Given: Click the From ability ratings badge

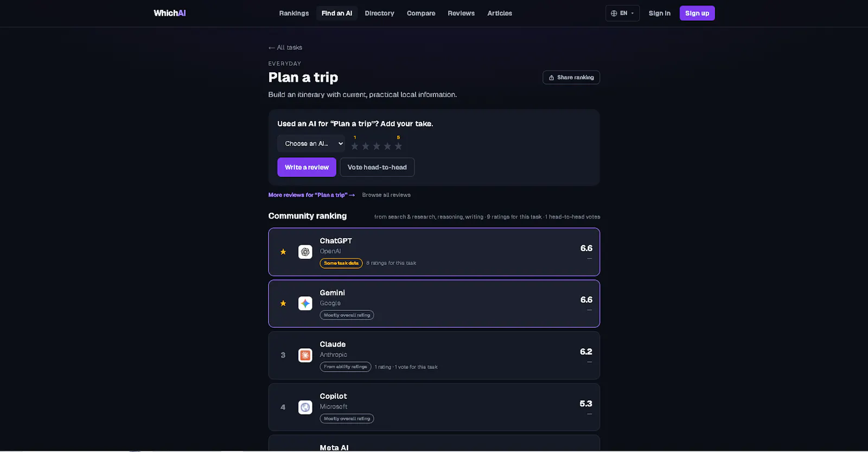Looking at the screenshot, I should point(346,367).
